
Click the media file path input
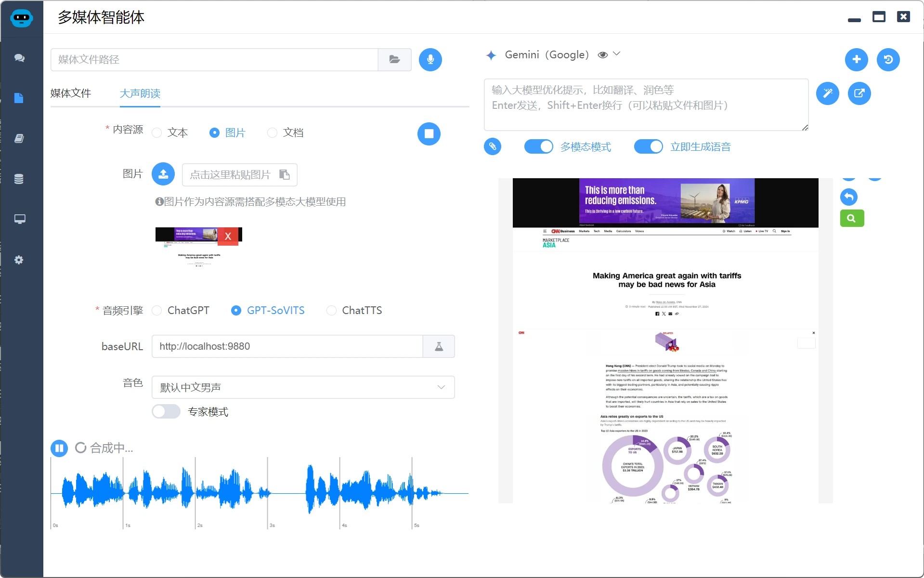point(214,60)
